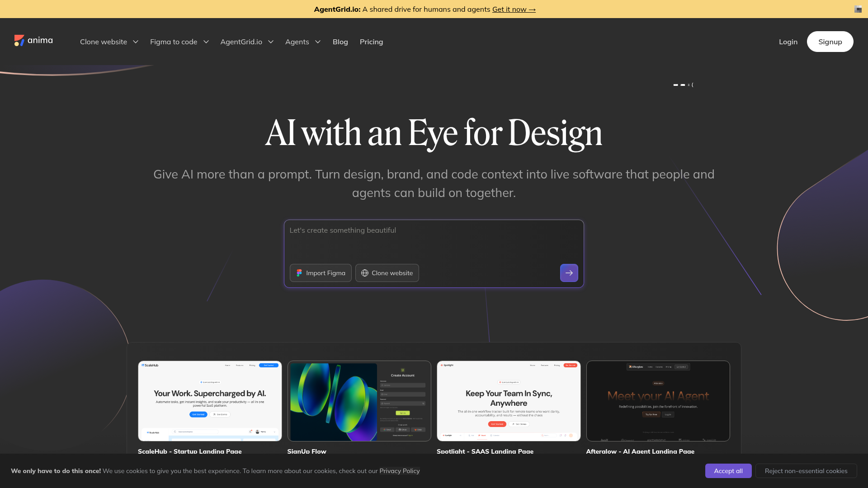Image resolution: width=868 pixels, height=488 pixels.
Task: Click the Signup button
Action: click(x=830, y=42)
